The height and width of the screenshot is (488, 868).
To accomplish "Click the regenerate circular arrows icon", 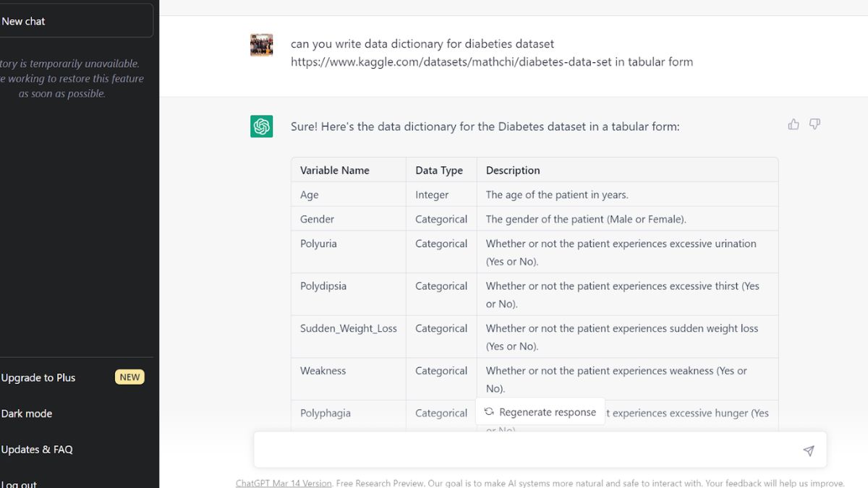I will tap(489, 411).
